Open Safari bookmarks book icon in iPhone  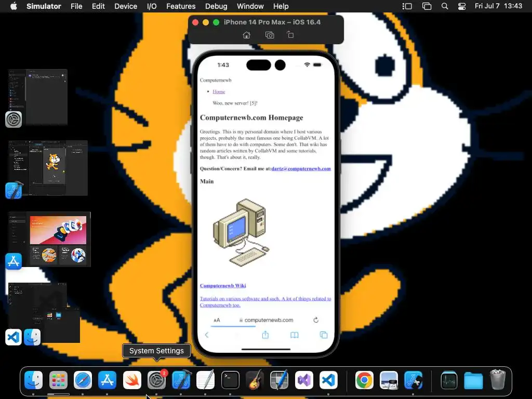tap(295, 335)
